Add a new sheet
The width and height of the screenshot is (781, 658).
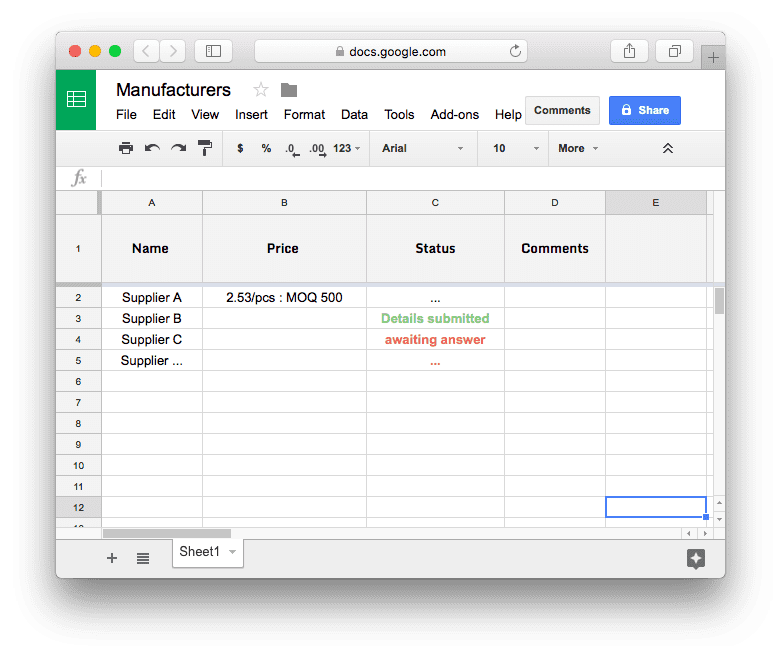[112, 558]
